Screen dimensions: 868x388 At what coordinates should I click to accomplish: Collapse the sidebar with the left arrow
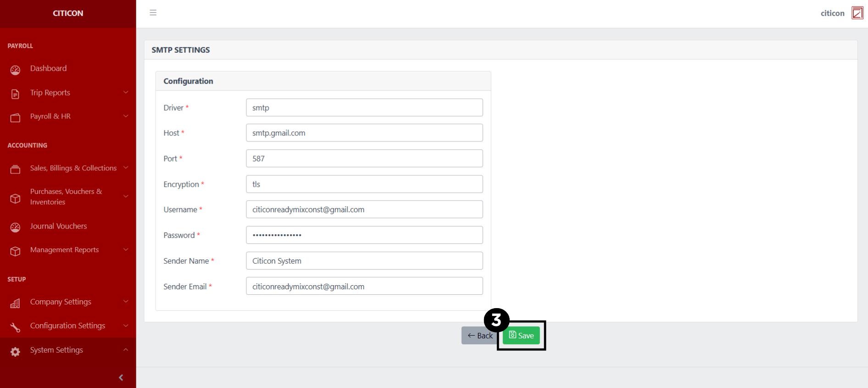pyautogui.click(x=121, y=377)
